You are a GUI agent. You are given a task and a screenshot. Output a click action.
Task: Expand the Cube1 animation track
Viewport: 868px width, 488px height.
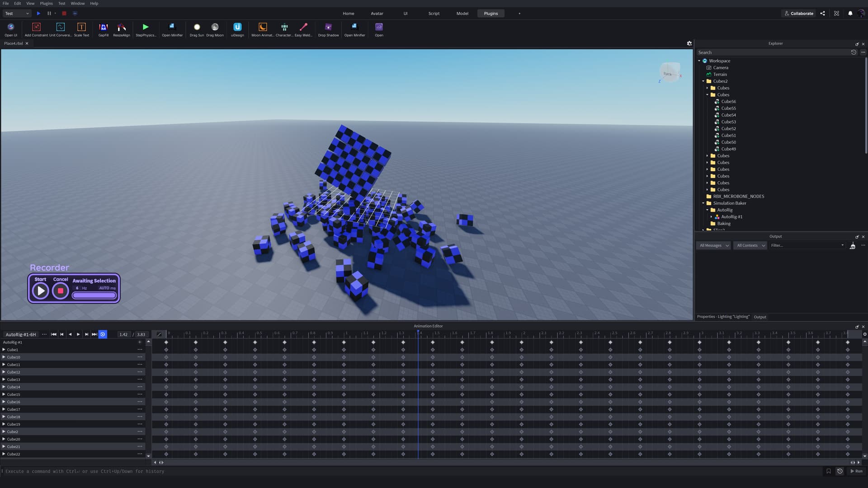point(4,350)
